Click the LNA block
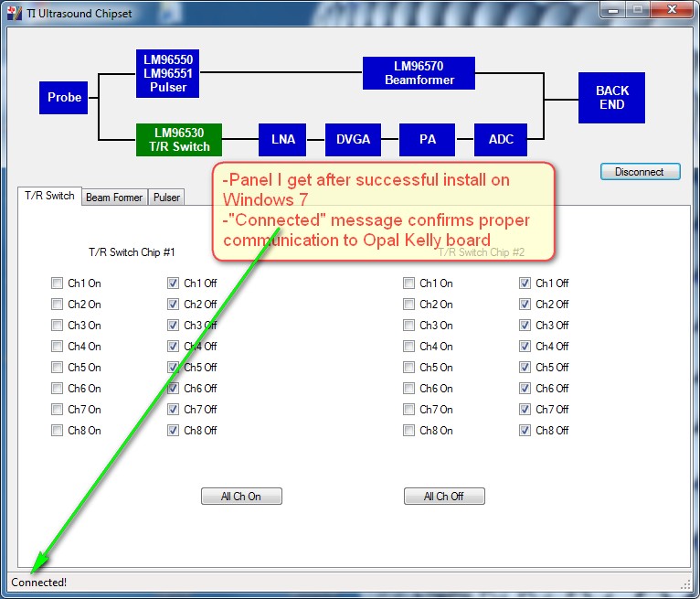 pyautogui.click(x=282, y=139)
